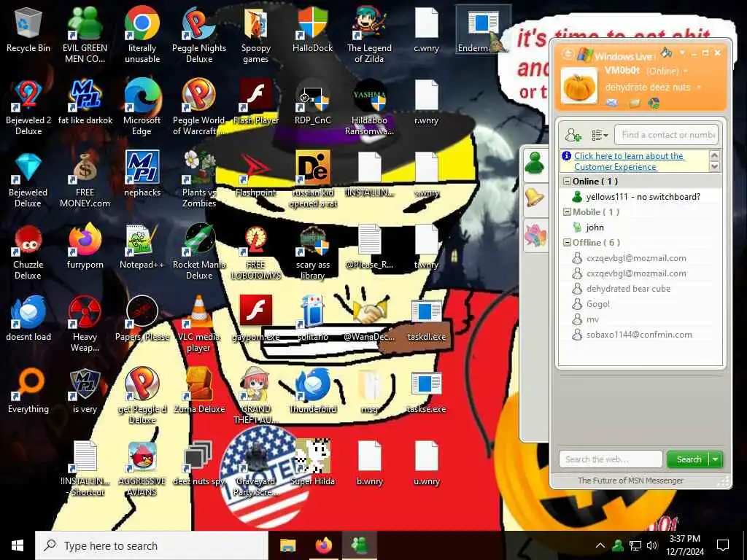Open RDP_CnC shortcut
Viewport: 747px width, 560px height.
tap(312, 102)
